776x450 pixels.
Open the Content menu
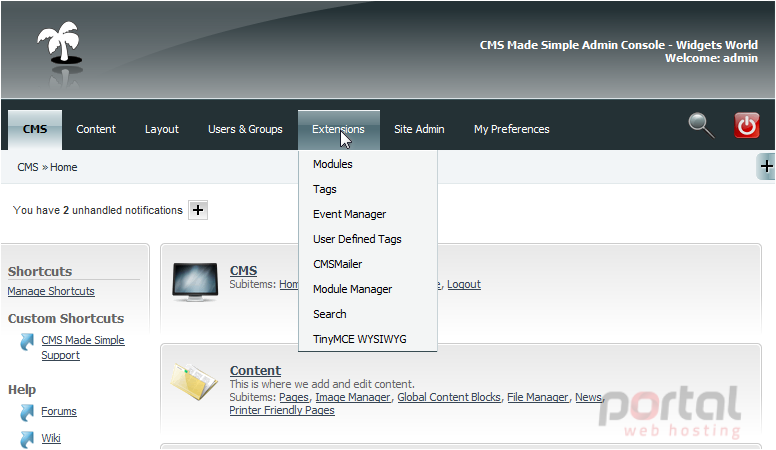(x=96, y=129)
